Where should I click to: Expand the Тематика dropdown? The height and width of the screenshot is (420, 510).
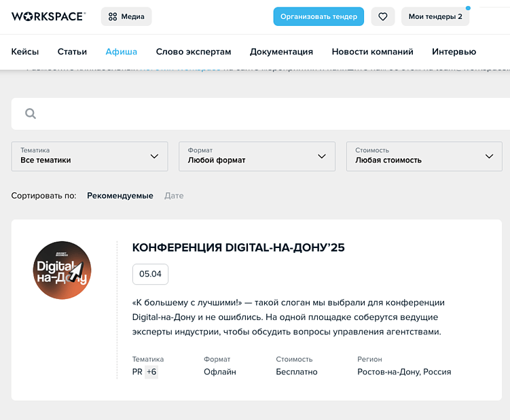[90, 156]
